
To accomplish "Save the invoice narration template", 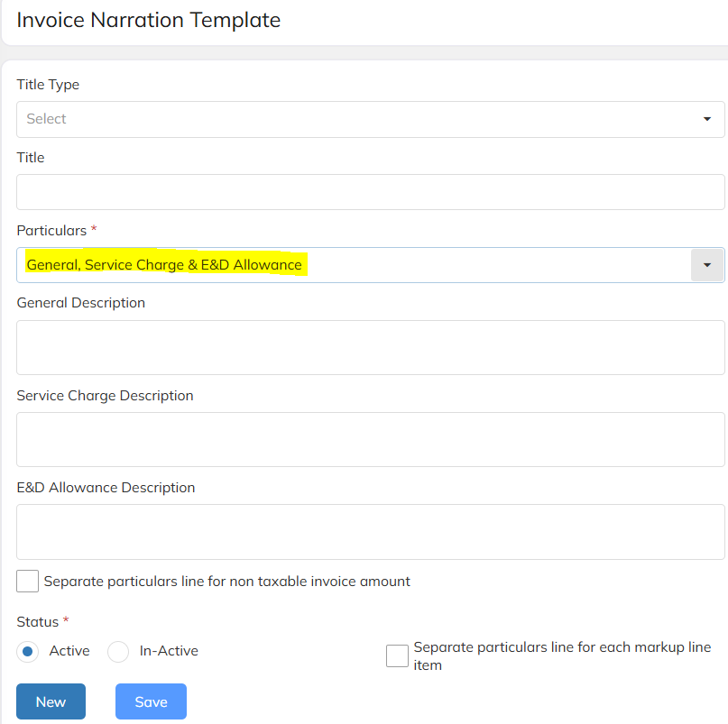I will (x=151, y=701).
